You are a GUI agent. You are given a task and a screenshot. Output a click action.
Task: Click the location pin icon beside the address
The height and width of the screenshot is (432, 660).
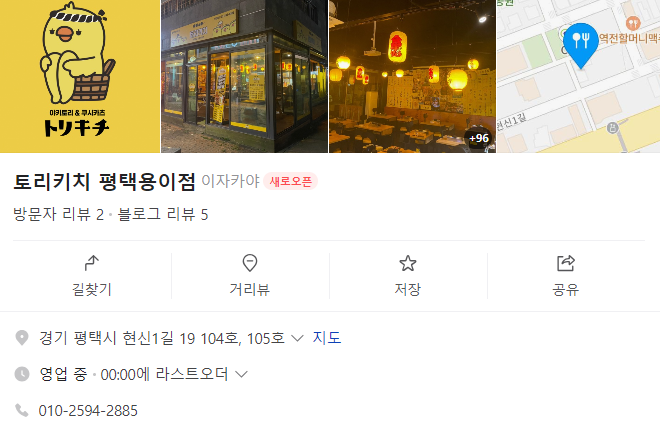click(x=21, y=338)
